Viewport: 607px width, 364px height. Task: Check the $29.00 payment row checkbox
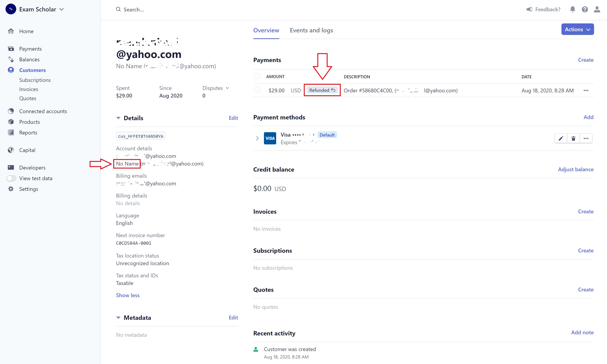click(257, 90)
